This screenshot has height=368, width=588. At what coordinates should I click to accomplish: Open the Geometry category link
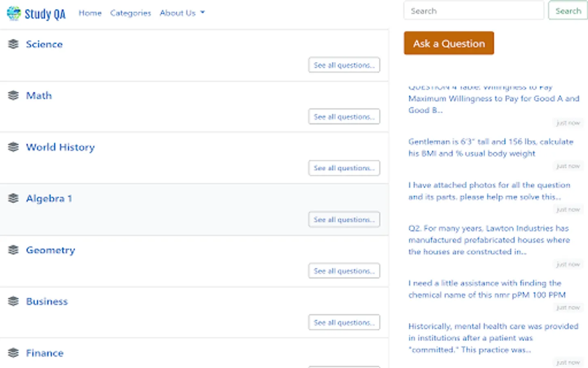(50, 250)
